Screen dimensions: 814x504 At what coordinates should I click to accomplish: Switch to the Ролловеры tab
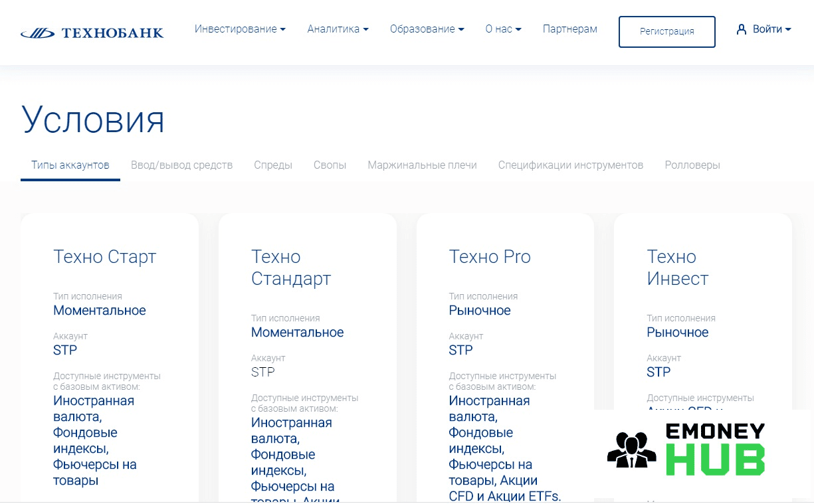[x=692, y=165]
